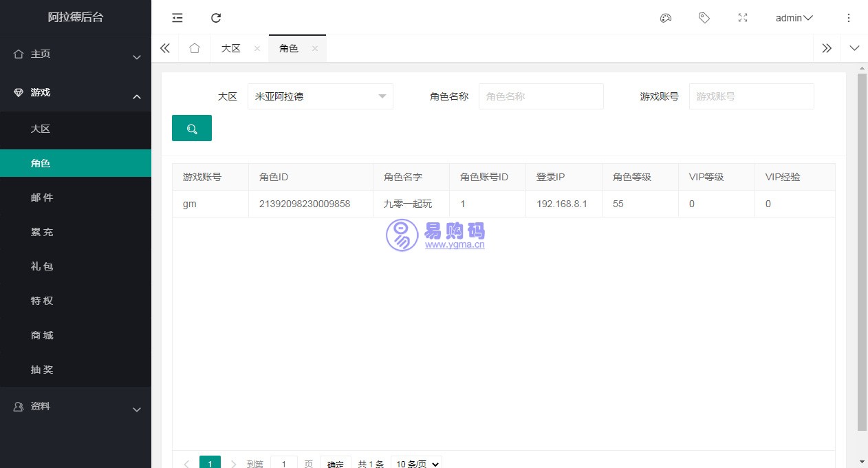This screenshot has width=868, height=468.
Task: Click the tag icon in header
Action: pos(704,18)
